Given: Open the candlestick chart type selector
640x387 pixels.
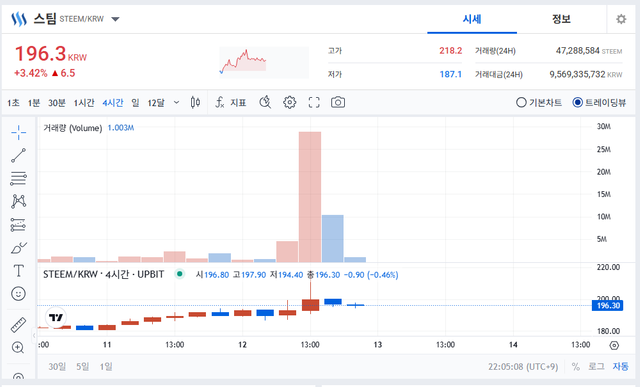Looking at the screenshot, I should (x=196, y=102).
